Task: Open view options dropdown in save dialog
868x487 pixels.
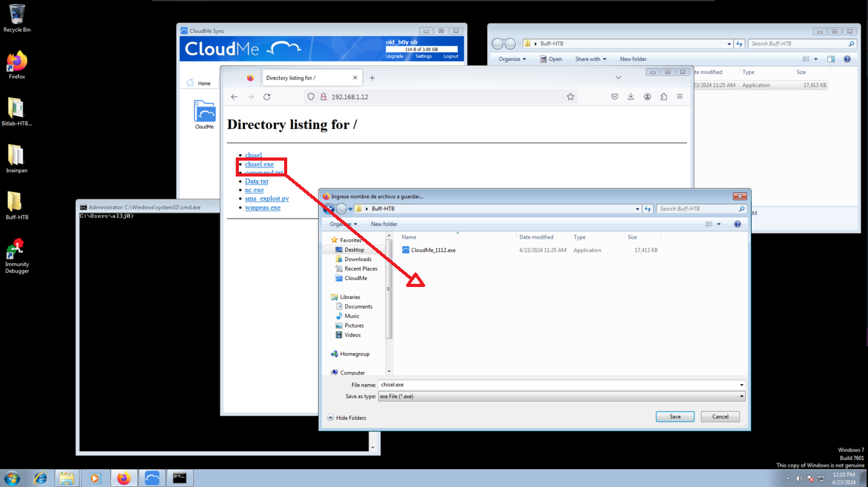Action: [719, 224]
